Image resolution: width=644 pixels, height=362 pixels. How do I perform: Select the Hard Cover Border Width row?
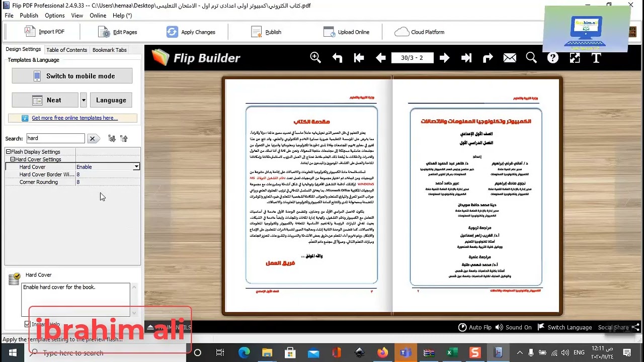tap(72, 174)
